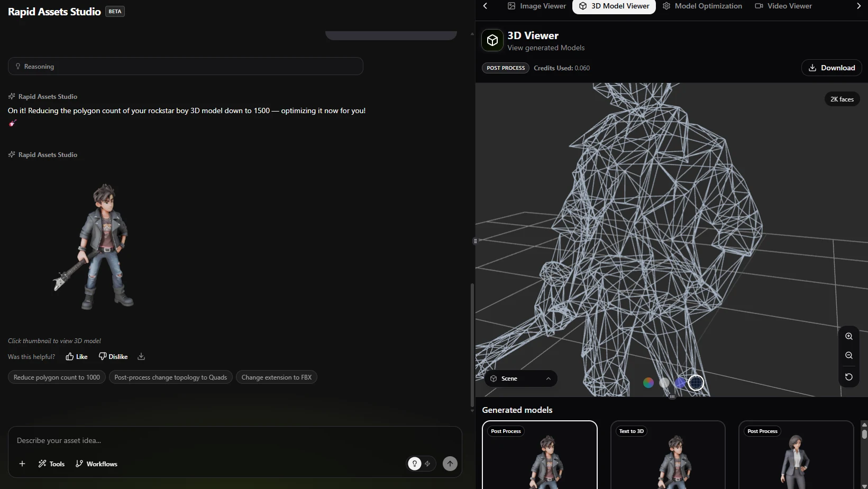Choose Reduce polygon count to 1000 suggestion

57,377
